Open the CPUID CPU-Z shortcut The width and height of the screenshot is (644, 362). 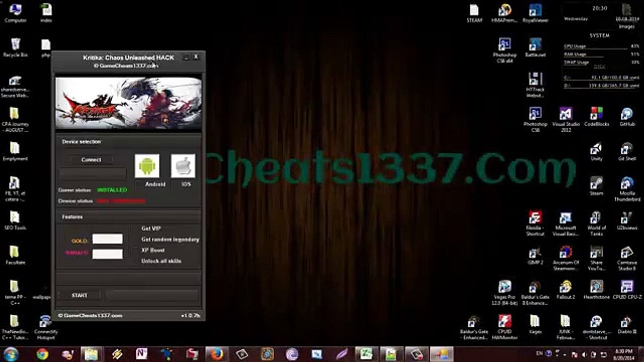[627, 290]
